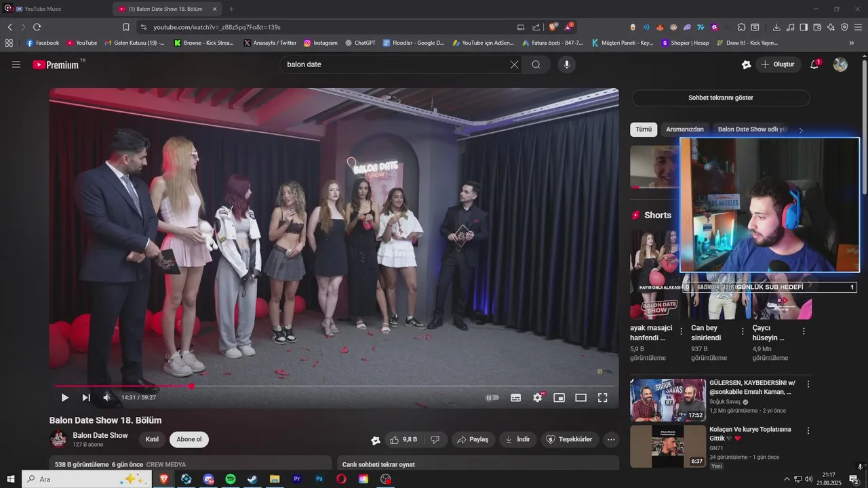Open the Balon Date Show channel name
This screenshot has width=868, height=488.
pyautogui.click(x=100, y=435)
